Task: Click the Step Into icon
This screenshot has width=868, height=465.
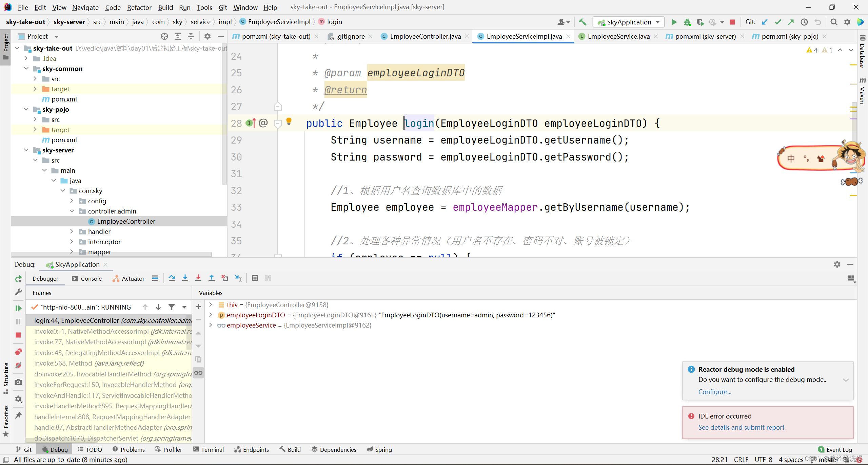Action: point(185,278)
